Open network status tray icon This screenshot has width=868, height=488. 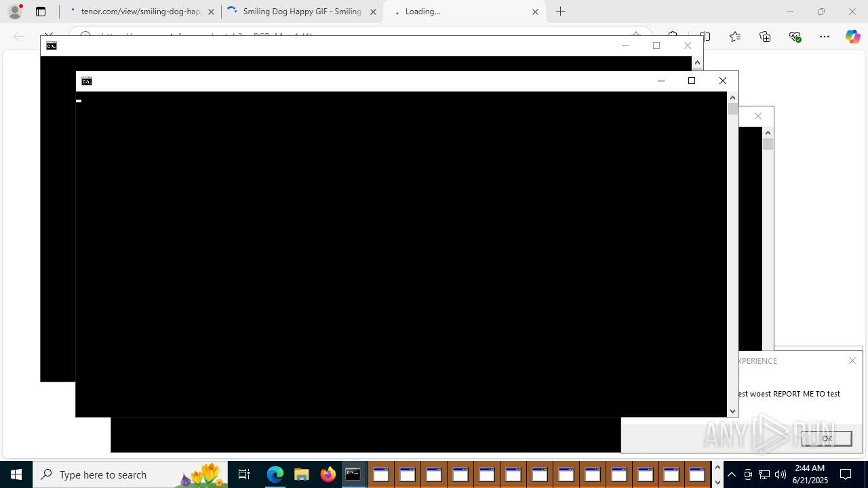pyautogui.click(x=764, y=474)
